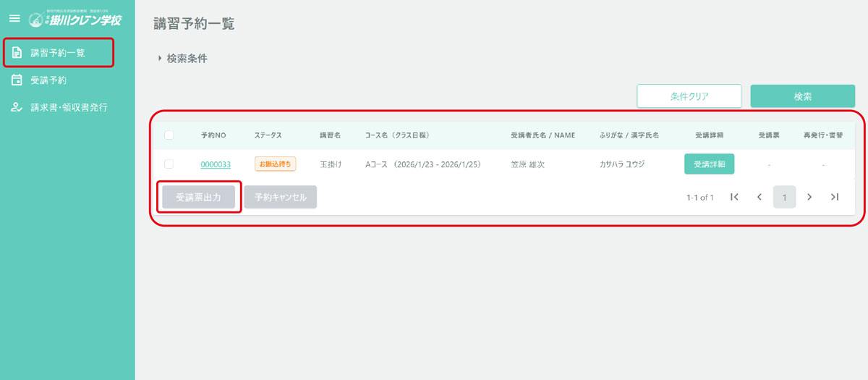Click the 受講詳細 column header
The image size is (868, 380).
[709, 135]
